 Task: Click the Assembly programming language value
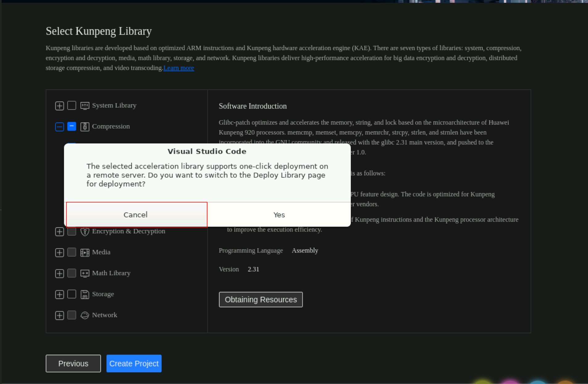tap(305, 250)
